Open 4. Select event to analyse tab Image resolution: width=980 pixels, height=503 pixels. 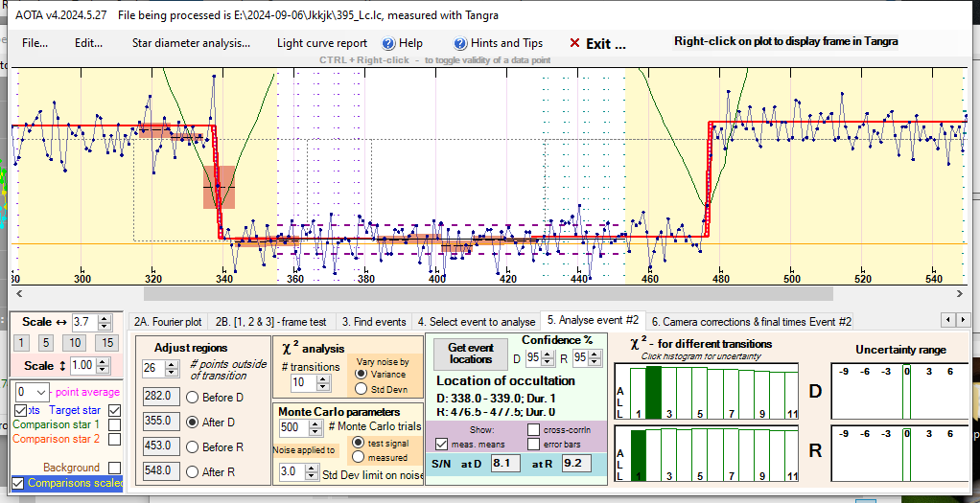pyautogui.click(x=477, y=322)
